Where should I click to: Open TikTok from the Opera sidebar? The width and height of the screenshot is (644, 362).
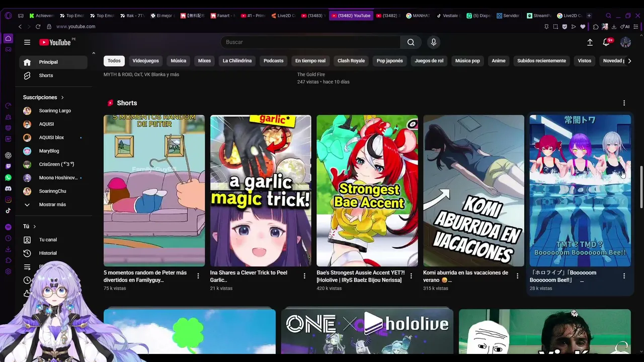pos(8,211)
